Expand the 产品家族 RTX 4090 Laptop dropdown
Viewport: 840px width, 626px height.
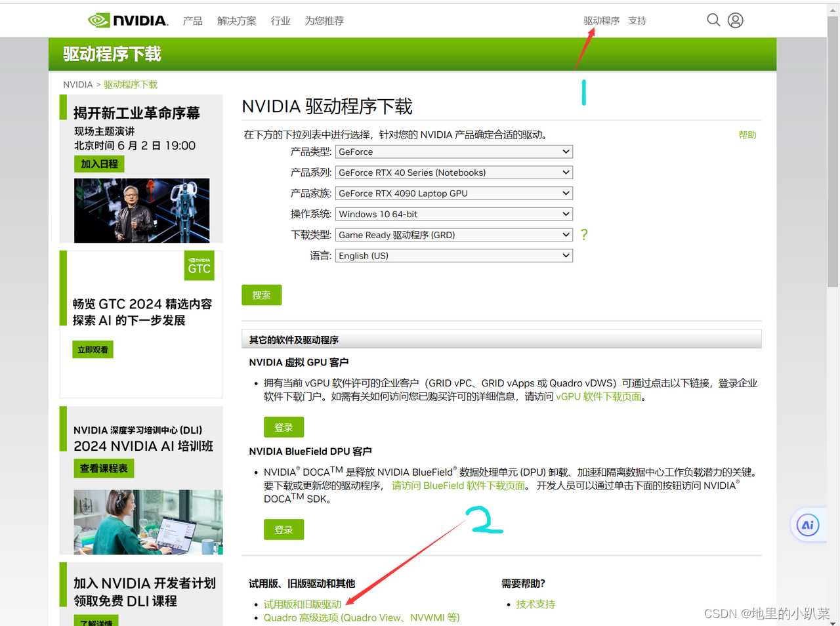point(454,194)
